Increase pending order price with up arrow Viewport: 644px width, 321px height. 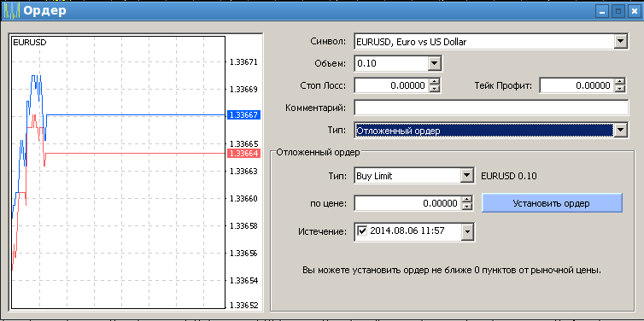467,200
